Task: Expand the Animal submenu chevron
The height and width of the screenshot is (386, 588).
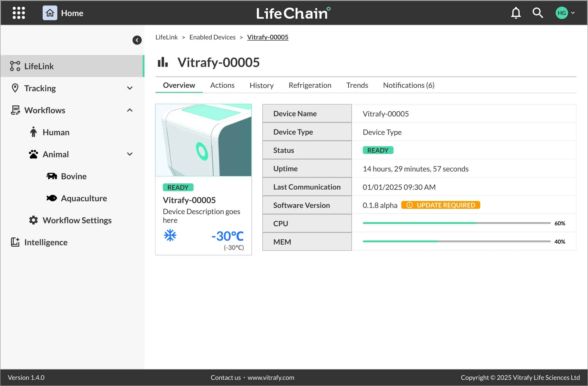Action: point(130,154)
